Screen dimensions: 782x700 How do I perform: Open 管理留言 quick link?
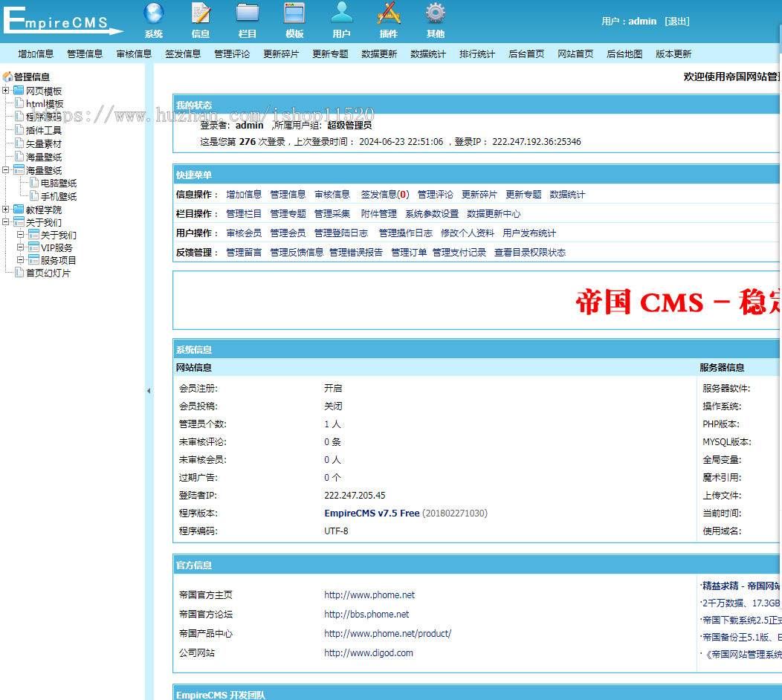click(x=244, y=253)
